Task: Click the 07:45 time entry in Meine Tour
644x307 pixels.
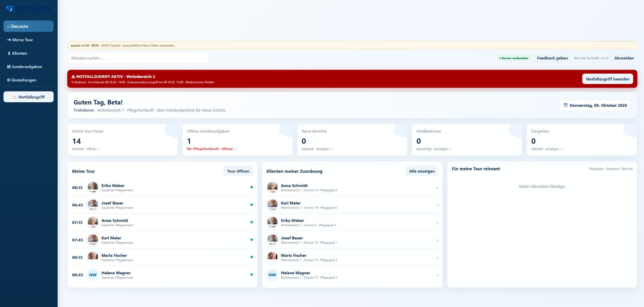Action: point(78,240)
